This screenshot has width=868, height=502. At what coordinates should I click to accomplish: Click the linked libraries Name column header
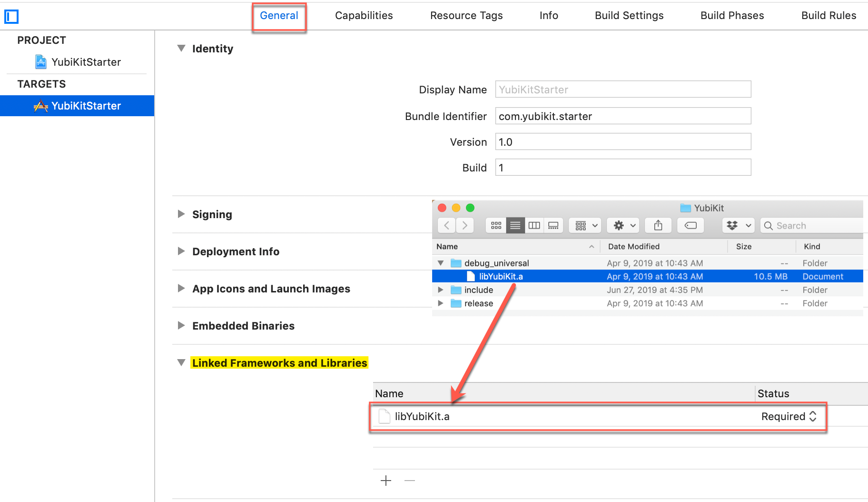point(389,393)
